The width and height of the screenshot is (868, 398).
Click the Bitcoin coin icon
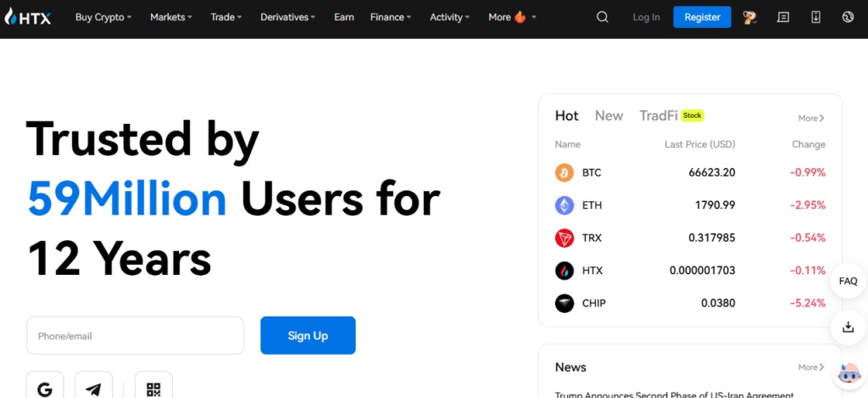[565, 172]
